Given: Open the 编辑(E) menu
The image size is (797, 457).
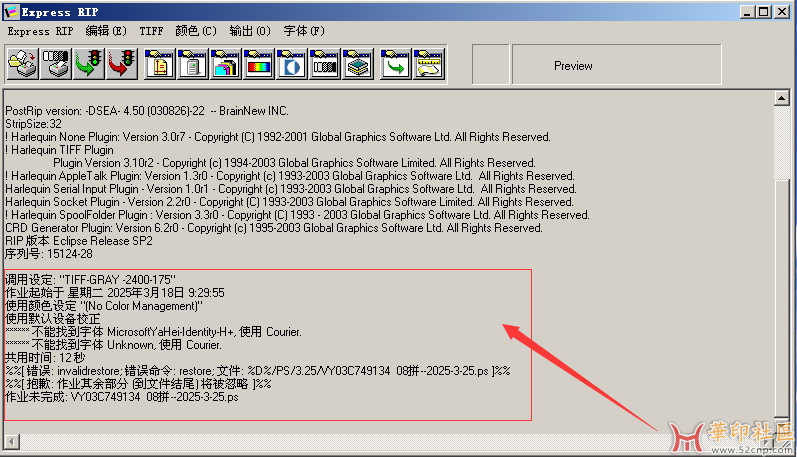Looking at the screenshot, I should [x=106, y=31].
